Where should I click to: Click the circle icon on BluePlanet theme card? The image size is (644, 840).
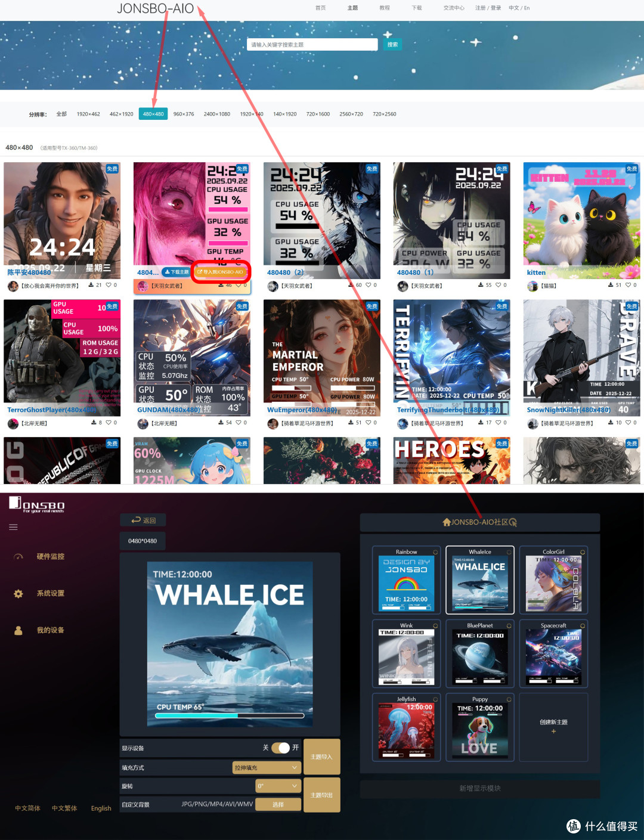click(509, 625)
